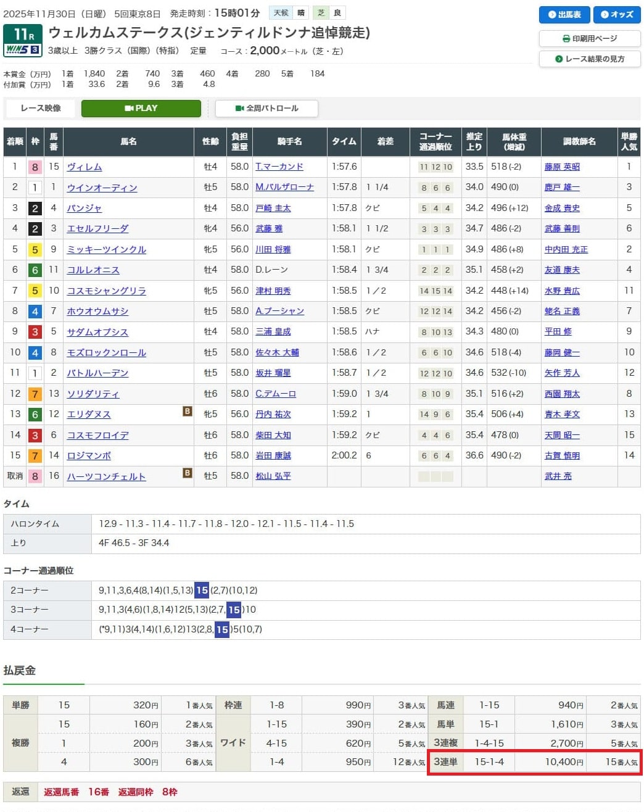Open the オッズ odds page

[x=617, y=15]
